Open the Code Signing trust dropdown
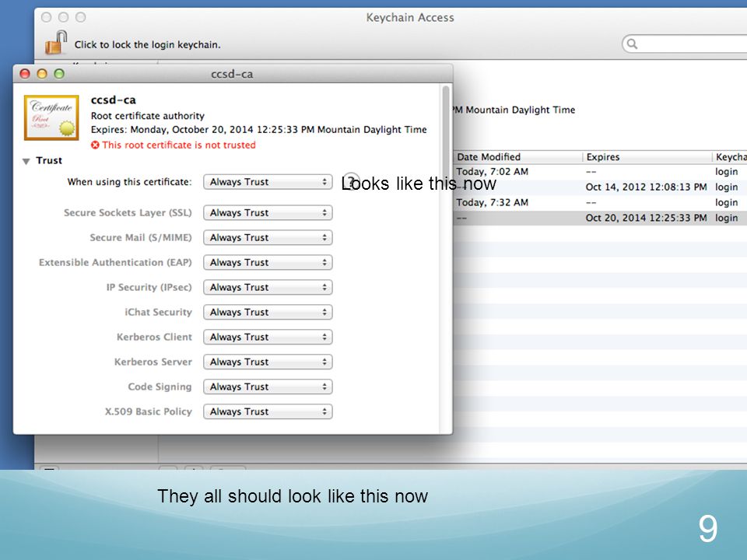 [x=268, y=387]
